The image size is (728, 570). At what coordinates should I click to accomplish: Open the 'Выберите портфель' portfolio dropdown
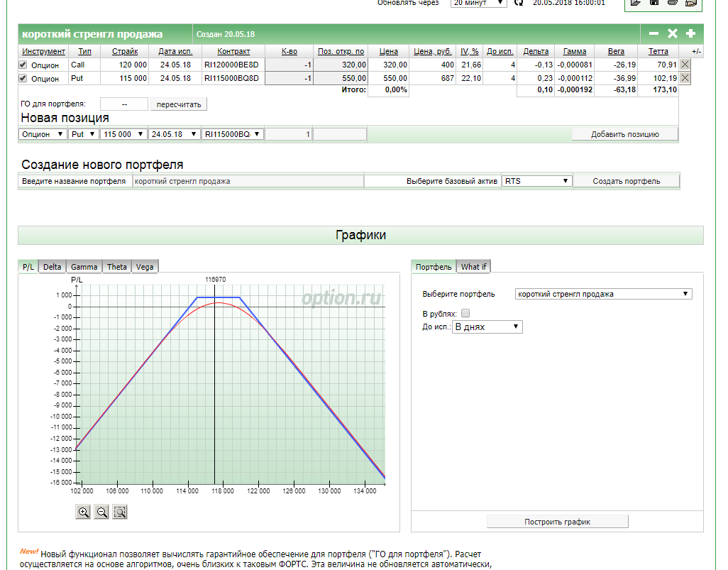pyautogui.click(x=604, y=294)
